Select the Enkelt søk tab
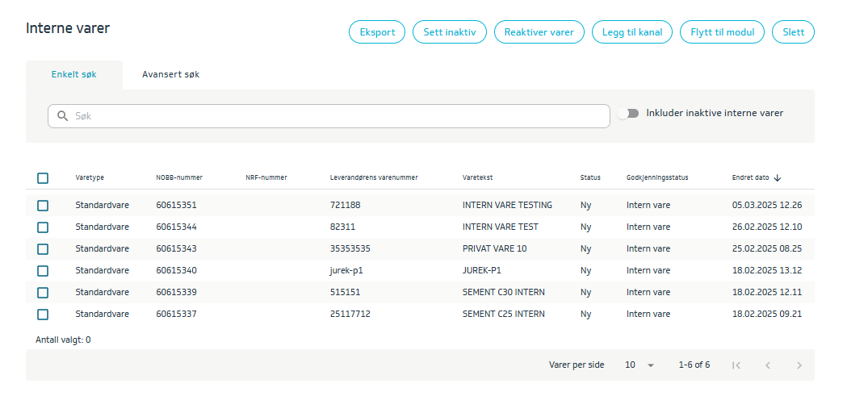Viewport: 868px width, 396px height. click(74, 74)
